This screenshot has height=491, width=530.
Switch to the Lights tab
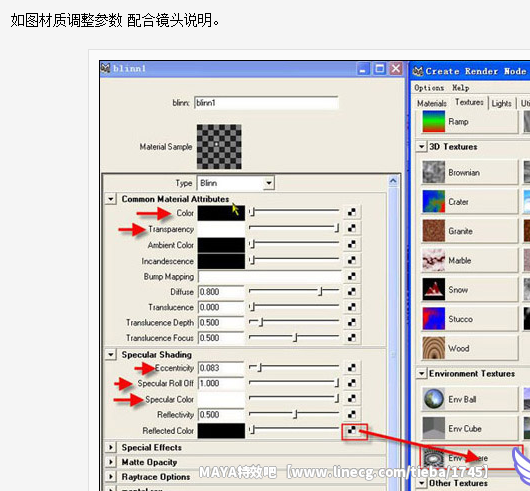click(x=501, y=103)
